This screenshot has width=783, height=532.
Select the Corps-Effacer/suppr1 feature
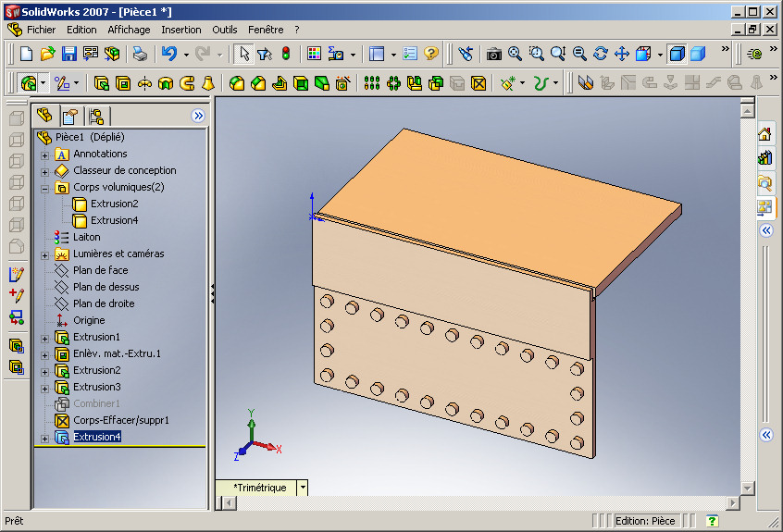point(121,420)
